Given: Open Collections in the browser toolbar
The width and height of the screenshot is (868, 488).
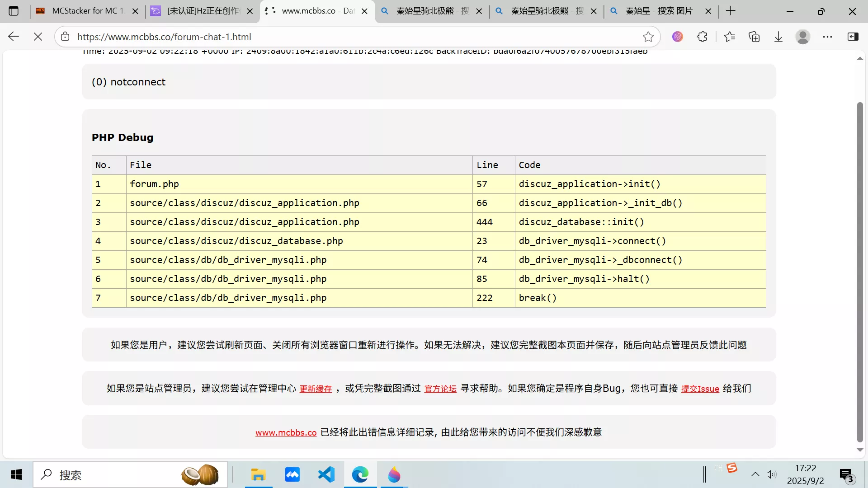Looking at the screenshot, I should point(754,37).
